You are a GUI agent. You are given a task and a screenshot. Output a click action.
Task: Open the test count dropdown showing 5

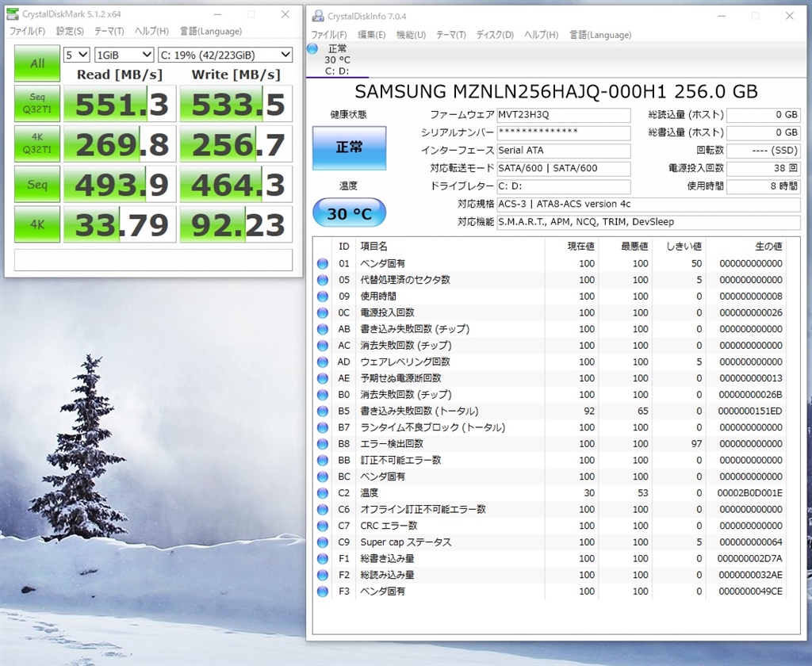77,55
